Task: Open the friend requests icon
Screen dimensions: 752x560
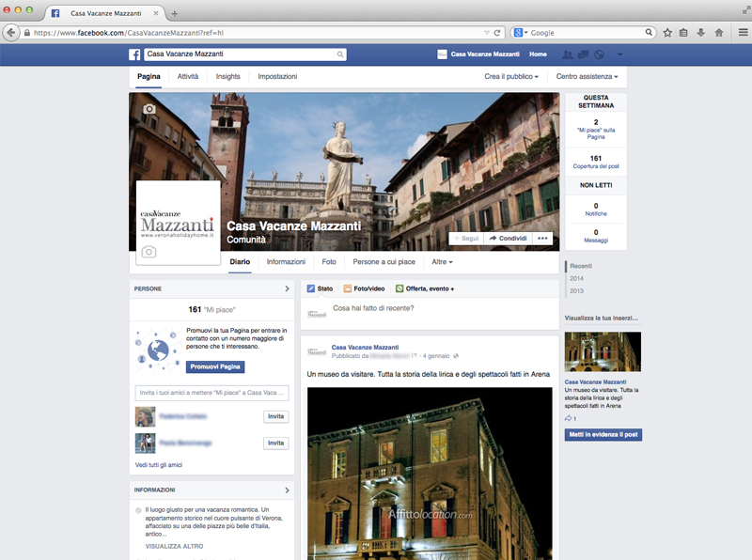Action: [x=568, y=54]
